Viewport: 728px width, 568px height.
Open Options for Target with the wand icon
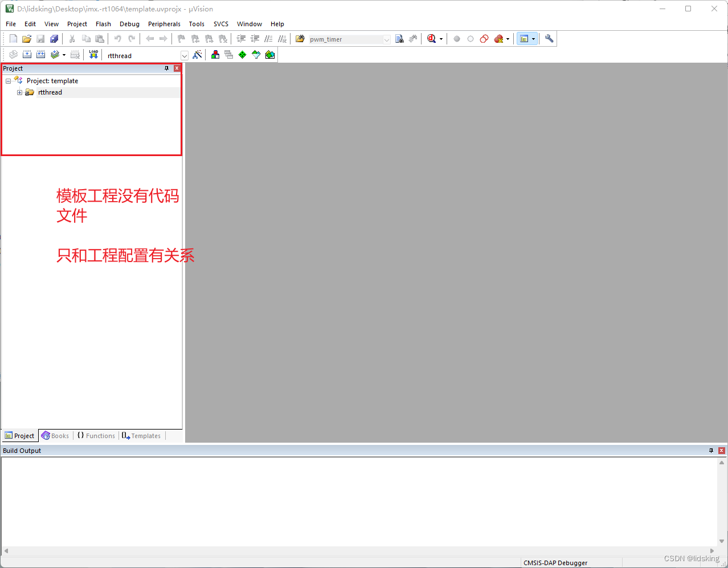click(x=197, y=55)
